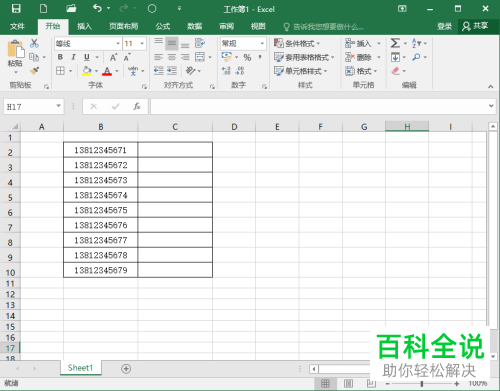Undo the last action
This screenshot has width=500, height=391.
click(97, 8)
